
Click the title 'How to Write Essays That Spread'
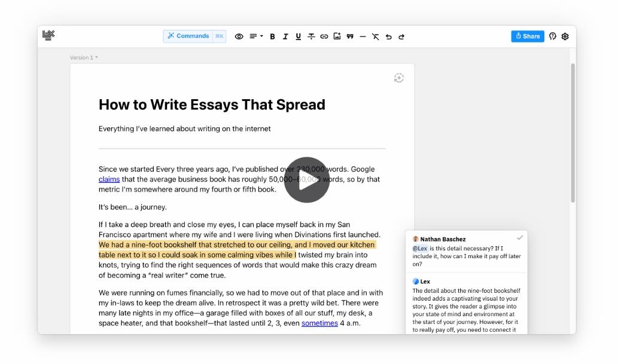pyautogui.click(x=212, y=105)
